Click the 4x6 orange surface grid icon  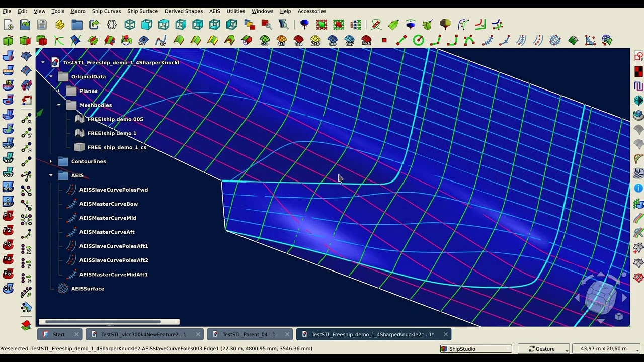click(282, 40)
